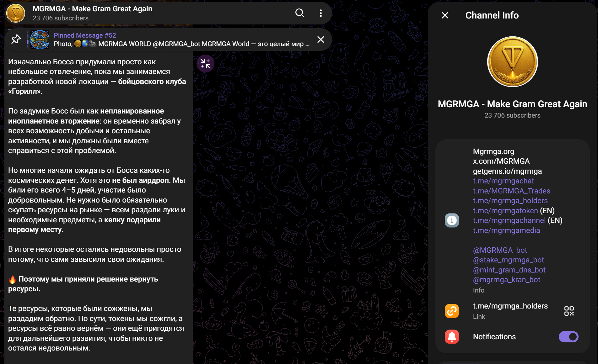Open the t.me/mgrmgatoken link

click(x=505, y=211)
